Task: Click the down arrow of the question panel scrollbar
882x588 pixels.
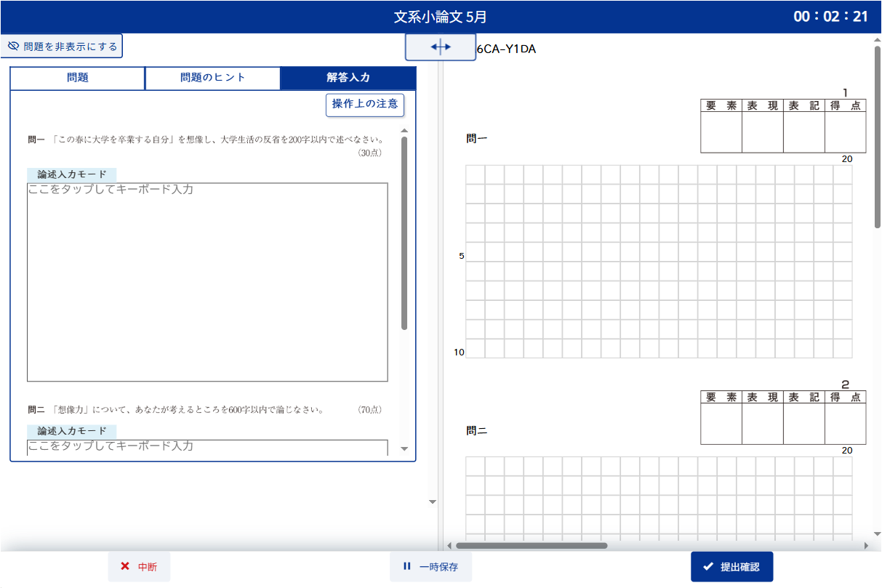Action: (404, 449)
